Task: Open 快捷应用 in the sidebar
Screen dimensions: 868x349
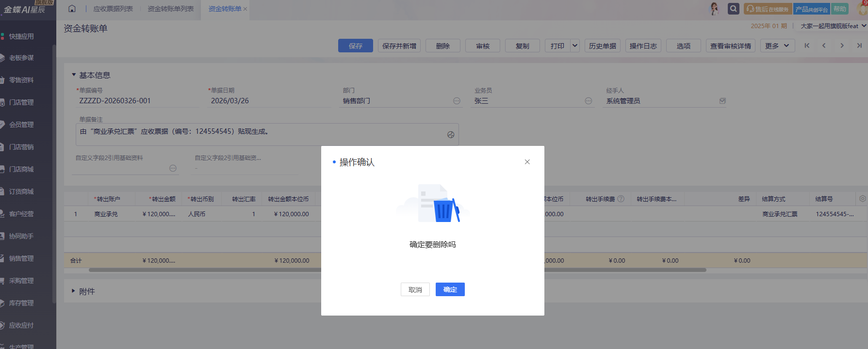Action: click(x=21, y=36)
